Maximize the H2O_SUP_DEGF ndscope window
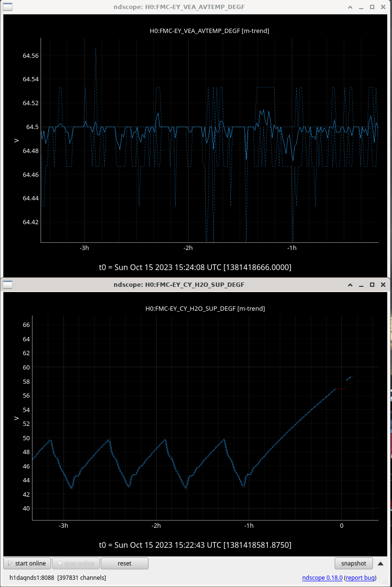Screen dimensions: 392x587 tap(372, 284)
